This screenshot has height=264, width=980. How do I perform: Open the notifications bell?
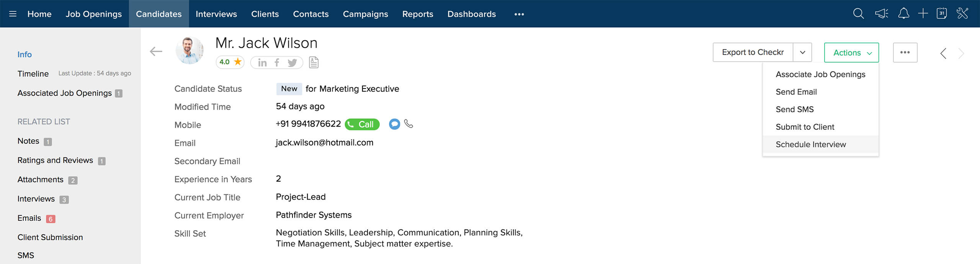903,14
